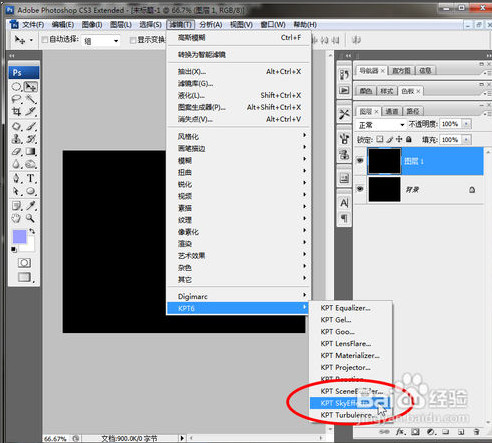The width and height of the screenshot is (492, 443).
Task: Click the foreground color swatch
Action: coord(19,237)
